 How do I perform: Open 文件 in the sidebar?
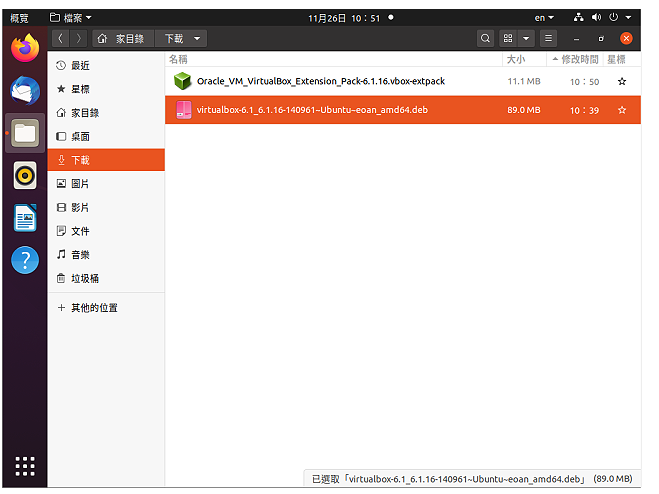click(106, 231)
